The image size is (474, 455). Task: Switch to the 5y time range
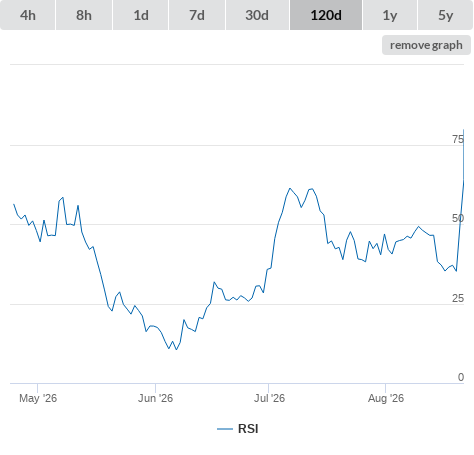pyautogui.click(x=446, y=15)
